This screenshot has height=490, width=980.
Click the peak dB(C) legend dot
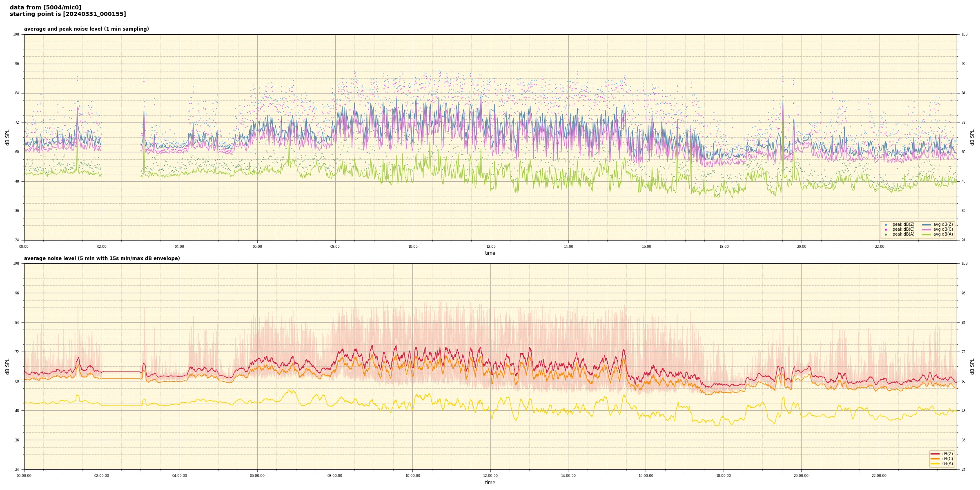point(886,229)
